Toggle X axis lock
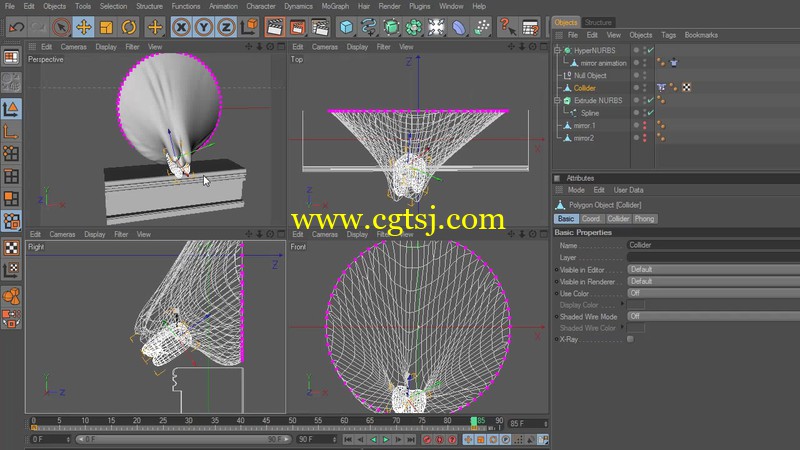The width and height of the screenshot is (800, 450). 181,27
